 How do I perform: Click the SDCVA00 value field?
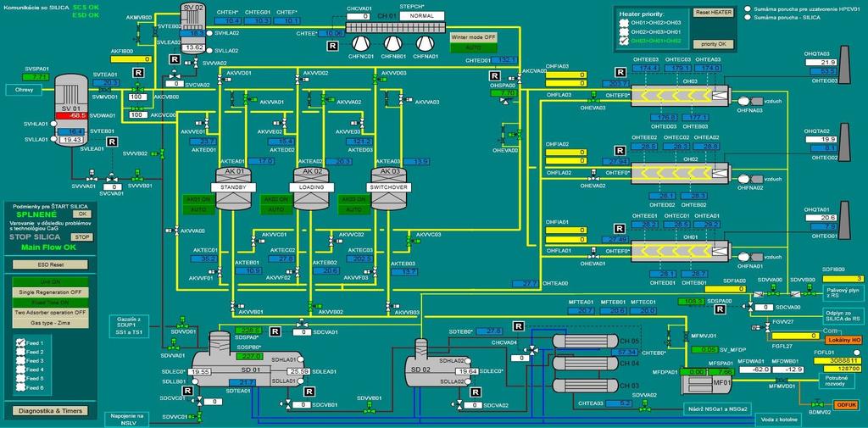764,307
